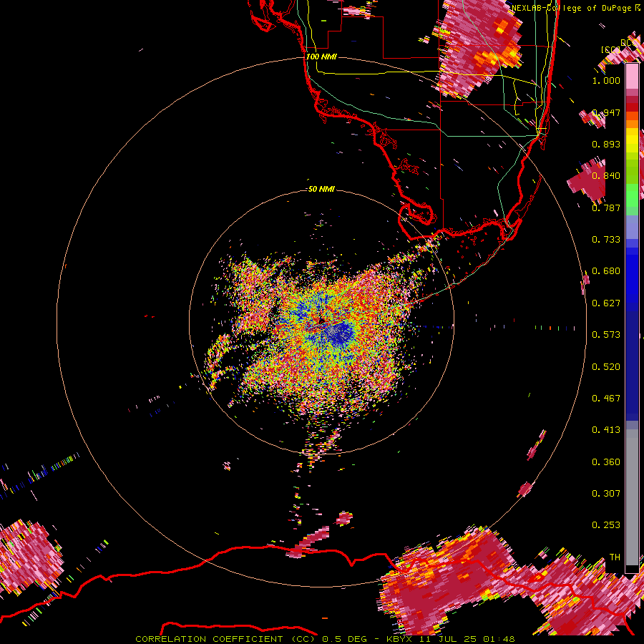Click the 0.307 color scale label
Image resolution: width=644 pixels, height=644 pixels.
click(x=606, y=494)
